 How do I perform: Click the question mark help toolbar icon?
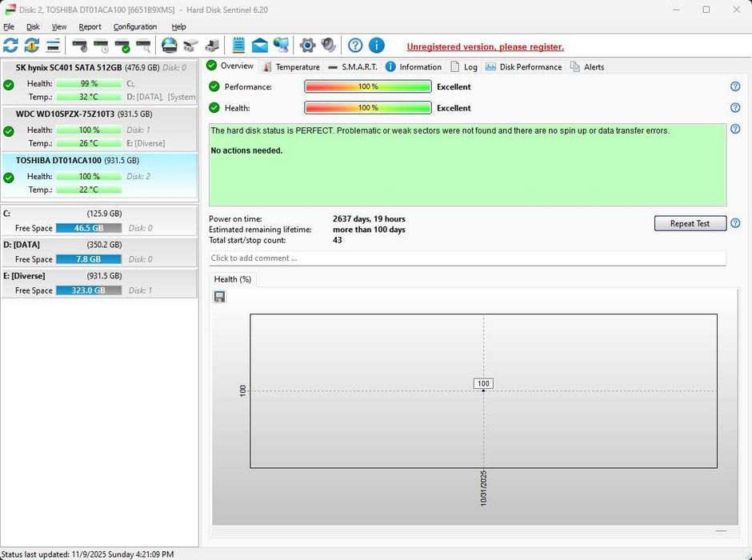355,46
